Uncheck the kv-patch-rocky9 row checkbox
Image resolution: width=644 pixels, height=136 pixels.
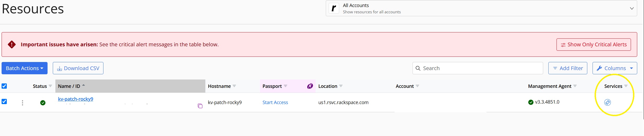point(4,101)
